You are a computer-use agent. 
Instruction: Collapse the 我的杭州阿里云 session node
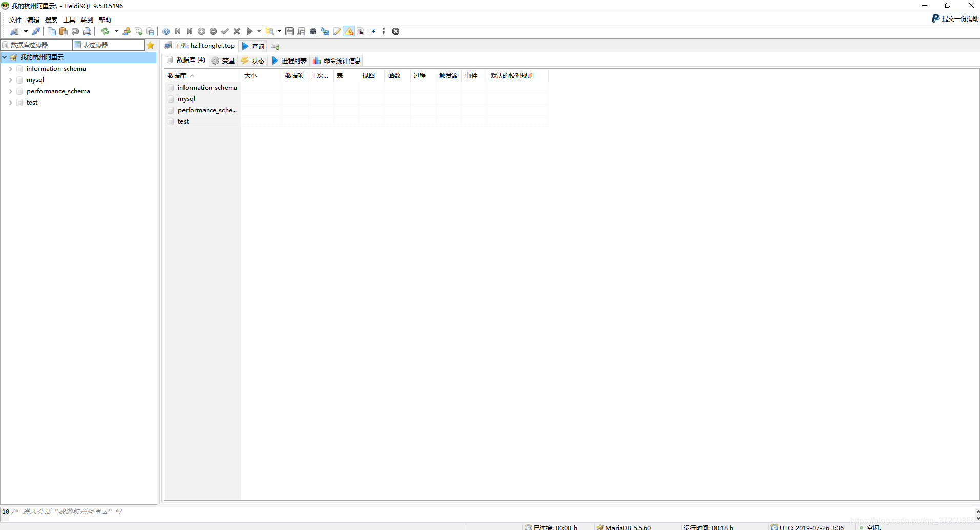4,57
